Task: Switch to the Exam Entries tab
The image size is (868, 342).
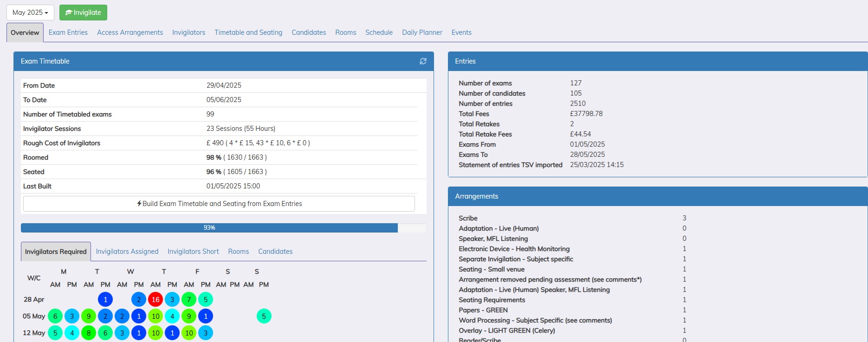Action: [68, 32]
